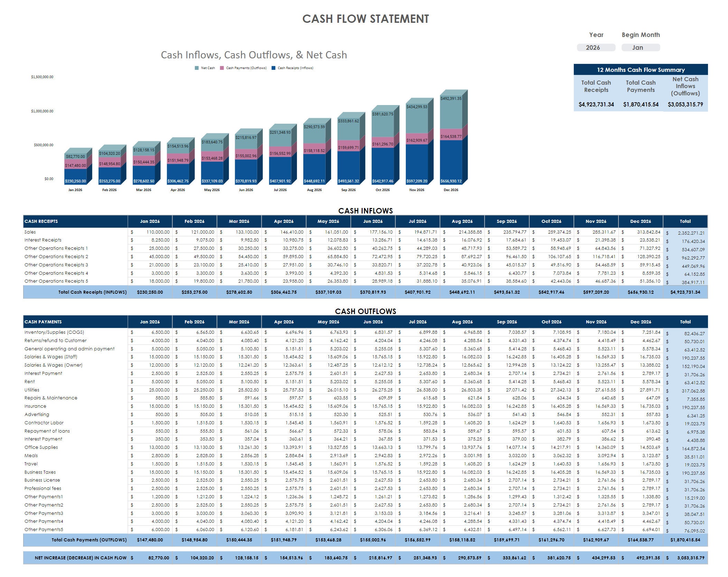The width and height of the screenshot is (728, 577).
Task: Select the NET INCREASE (DECREASE) IN CASH FLOW row
Action: 81,558
